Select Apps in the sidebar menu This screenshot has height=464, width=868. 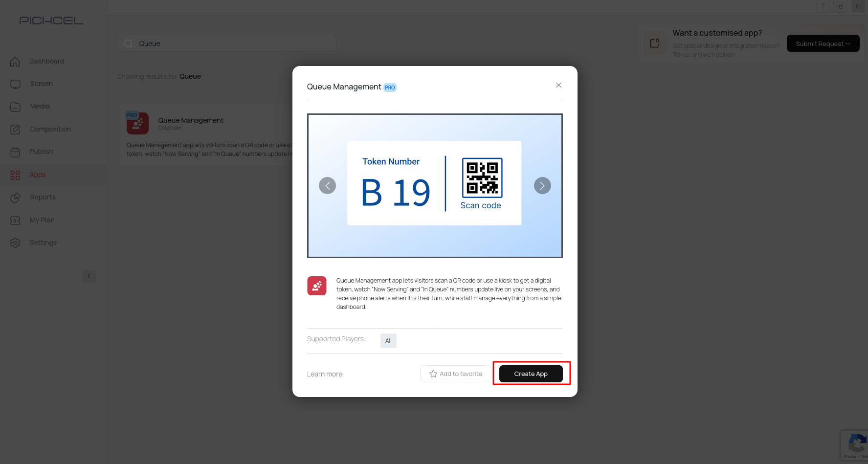coord(15,175)
